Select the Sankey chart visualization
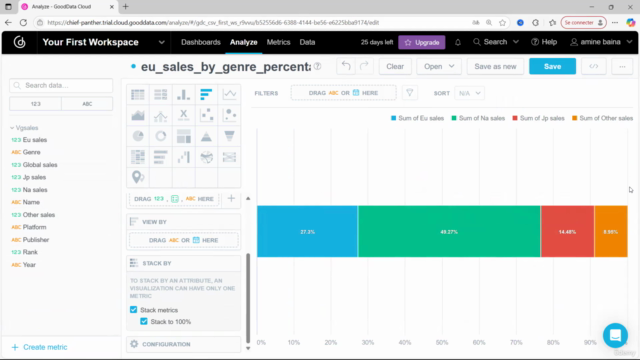The height and width of the screenshot is (360, 640). click(x=229, y=157)
